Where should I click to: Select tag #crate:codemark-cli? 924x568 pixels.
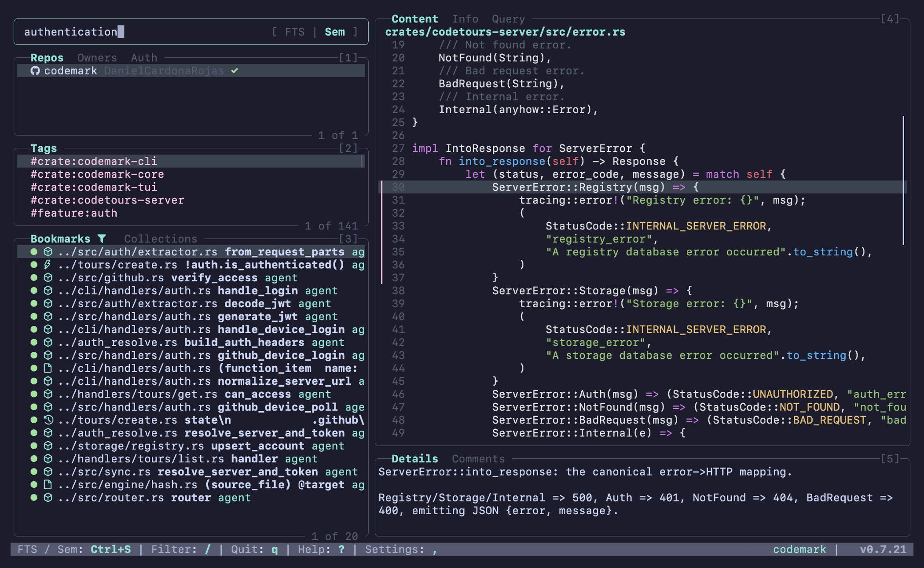(191, 161)
